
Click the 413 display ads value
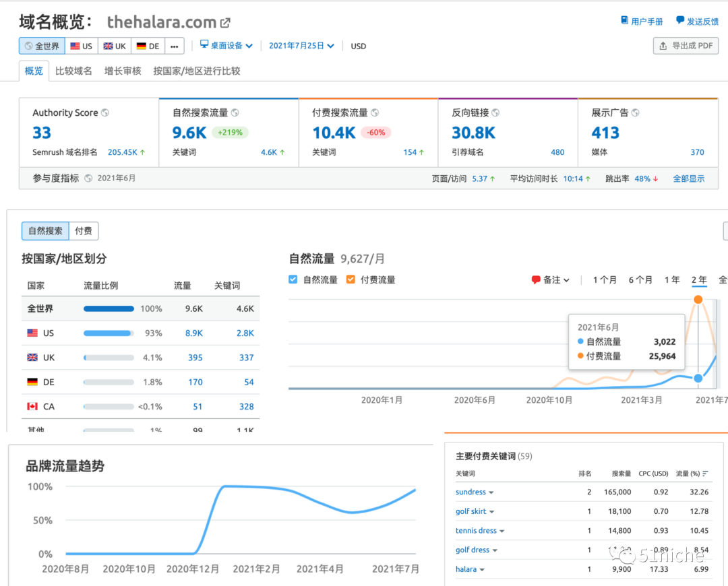[x=605, y=133]
